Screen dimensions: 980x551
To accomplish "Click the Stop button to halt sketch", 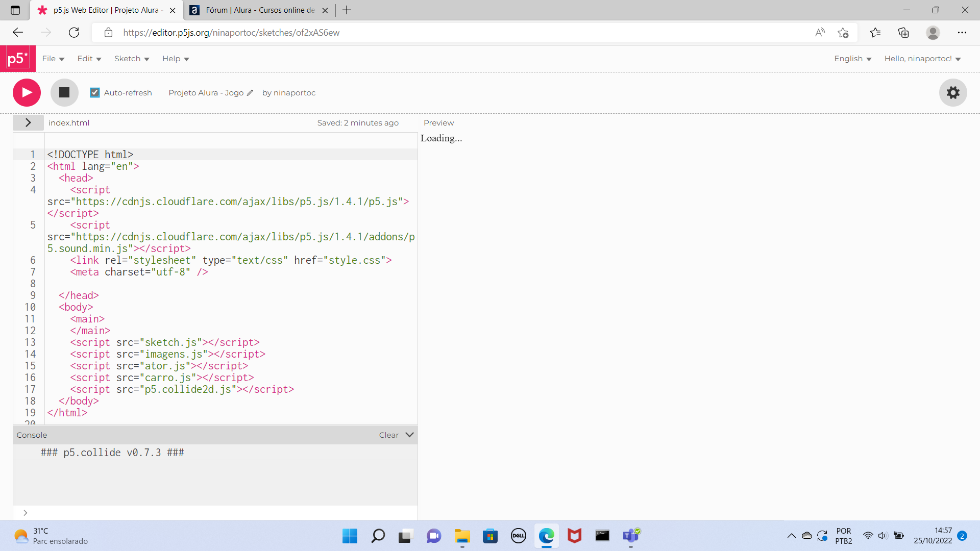I will click(x=65, y=92).
